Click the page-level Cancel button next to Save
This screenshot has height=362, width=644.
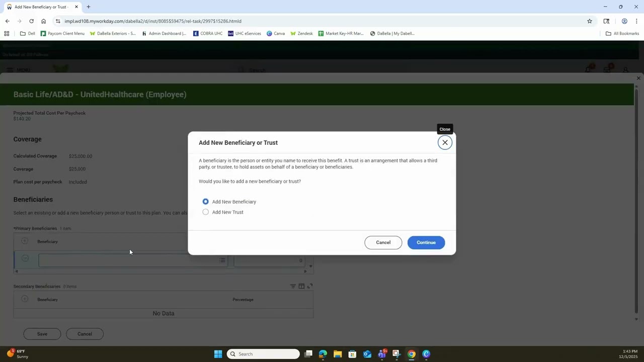[x=85, y=334]
